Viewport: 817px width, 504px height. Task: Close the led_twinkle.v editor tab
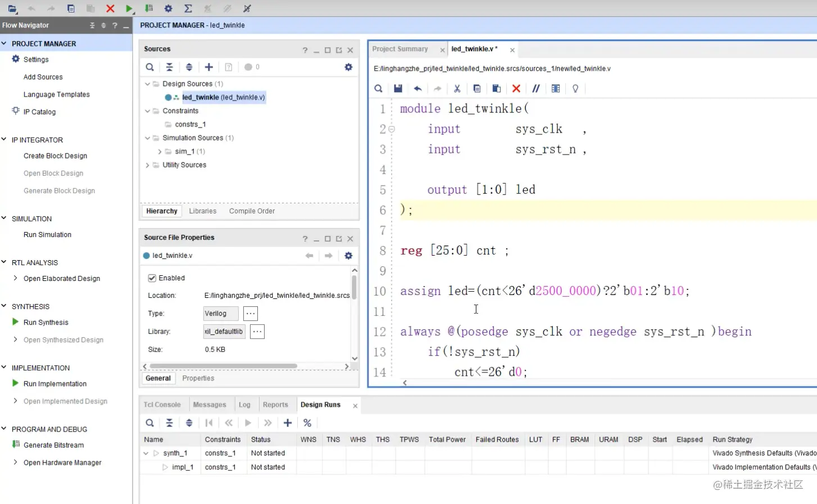[x=512, y=50]
